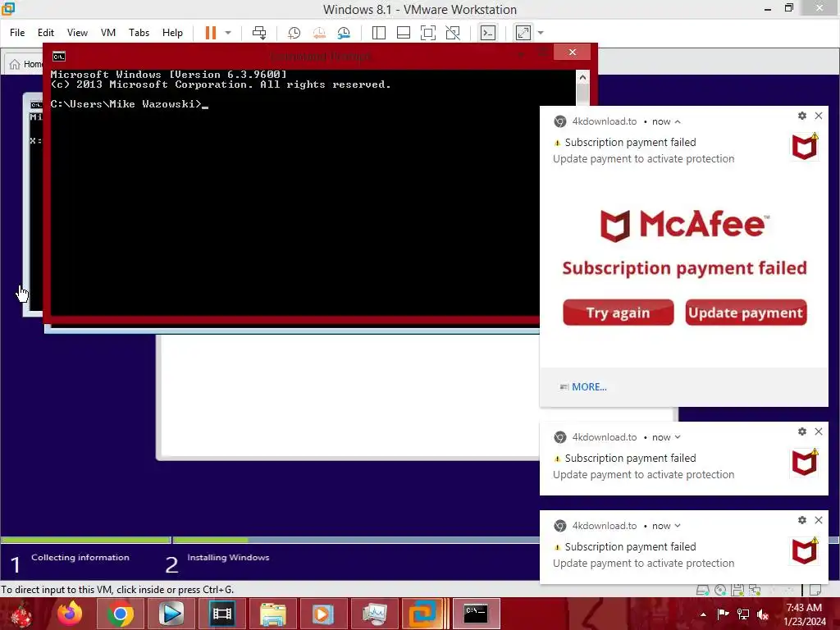
Task: Open File Explorer from the taskbar
Action: point(272,614)
